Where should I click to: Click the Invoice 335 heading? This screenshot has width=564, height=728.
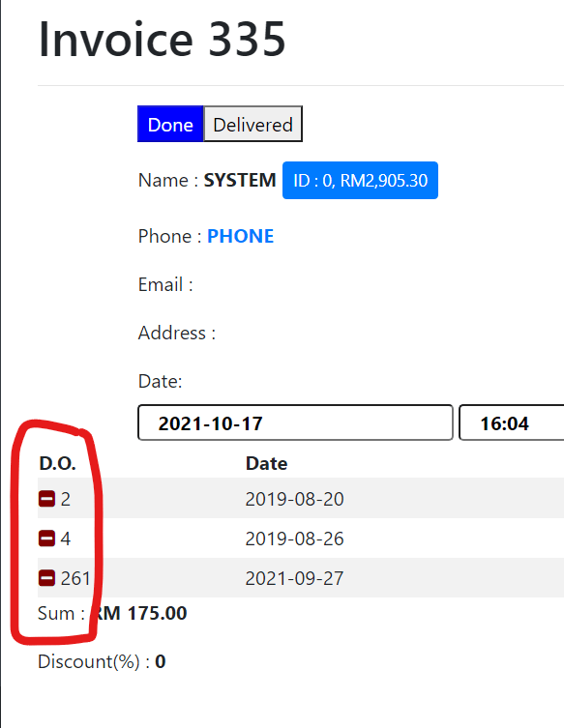coord(162,40)
